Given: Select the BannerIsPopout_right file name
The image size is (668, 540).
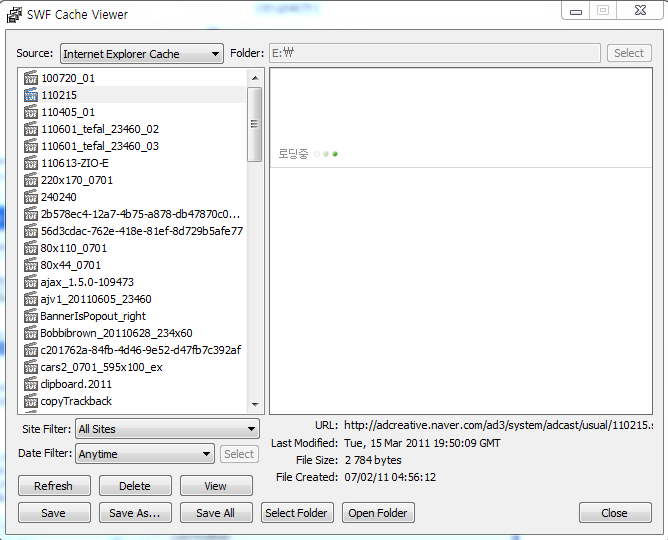Looking at the screenshot, I should coord(93,316).
